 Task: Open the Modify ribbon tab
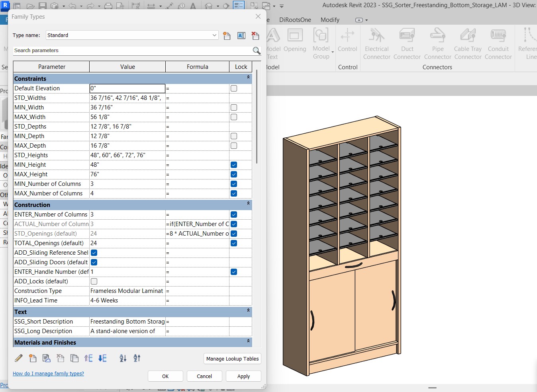[x=330, y=20]
